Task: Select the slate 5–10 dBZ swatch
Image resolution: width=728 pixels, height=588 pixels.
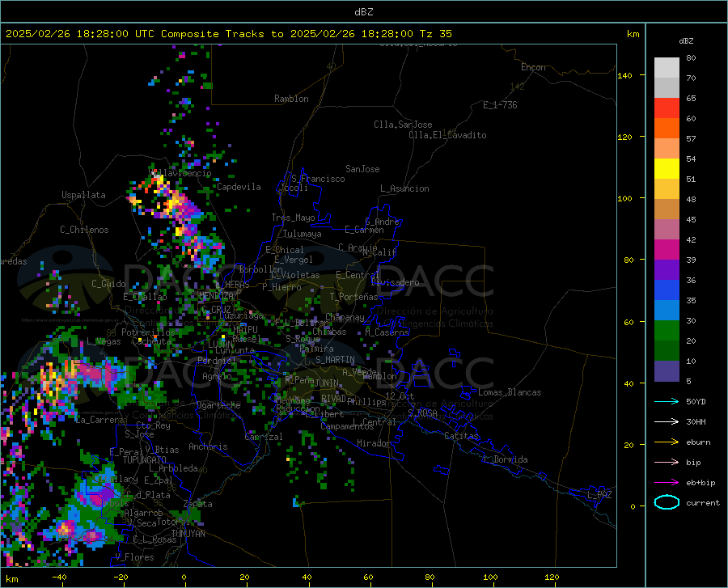Action: (x=667, y=371)
